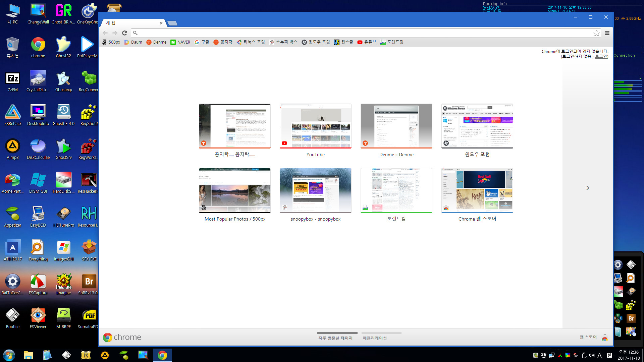Open the Ghost32 desktop icon

63,48
